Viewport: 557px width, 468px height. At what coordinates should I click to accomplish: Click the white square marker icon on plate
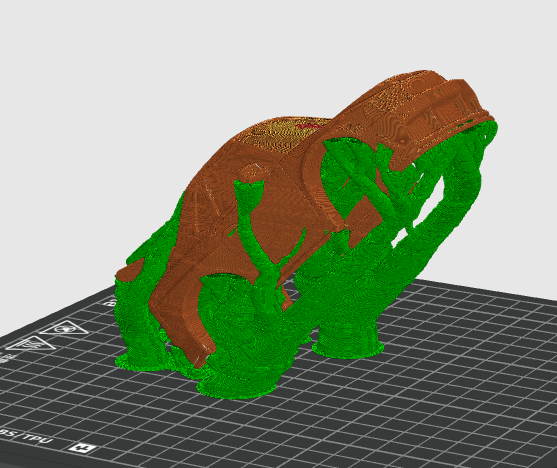coord(82,448)
